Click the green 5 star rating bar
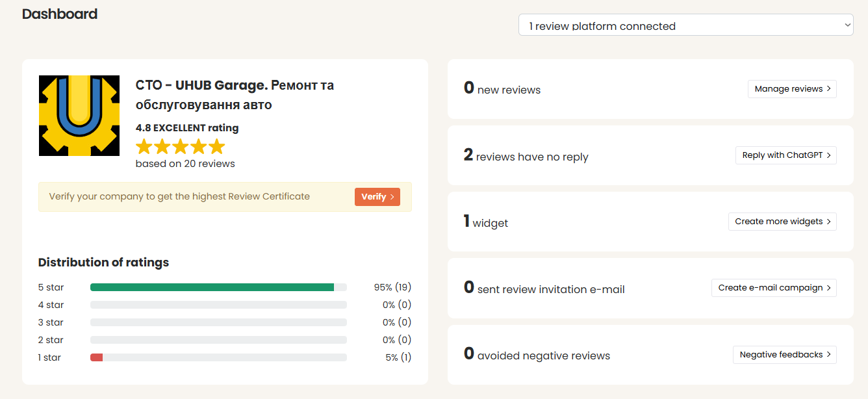The width and height of the screenshot is (868, 399). click(x=212, y=287)
